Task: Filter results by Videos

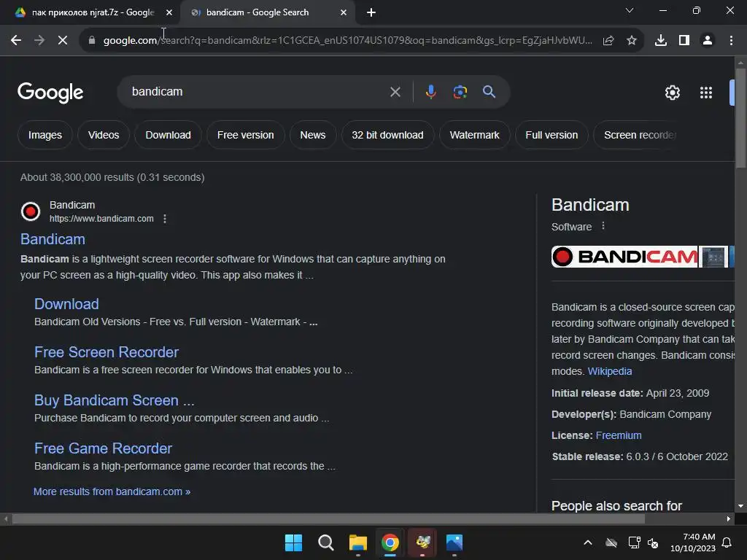Action: (x=104, y=135)
